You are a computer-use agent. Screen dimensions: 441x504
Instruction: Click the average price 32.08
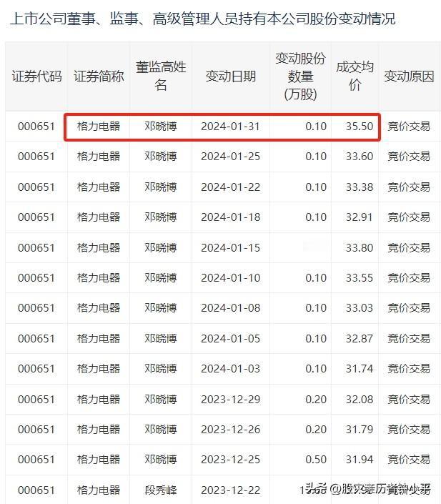tap(360, 399)
